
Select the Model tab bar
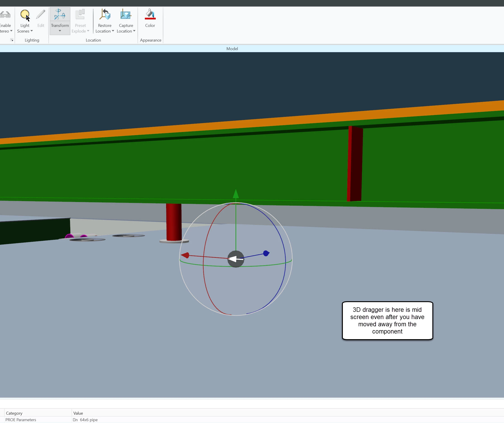pos(232,49)
